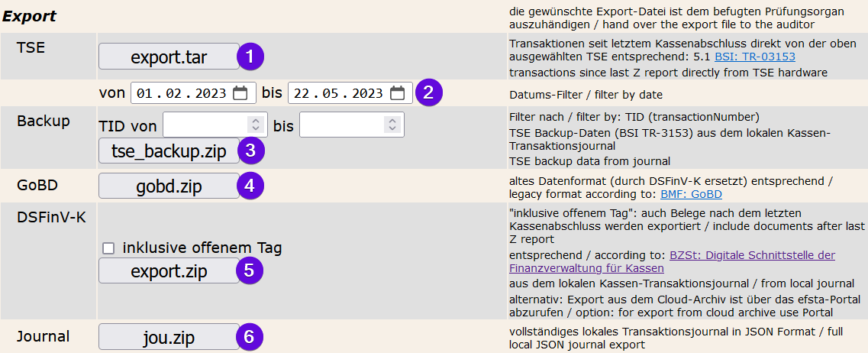Open calendar picker for 'bis' date
The width and height of the screenshot is (868, 353).
pos(397,93)
